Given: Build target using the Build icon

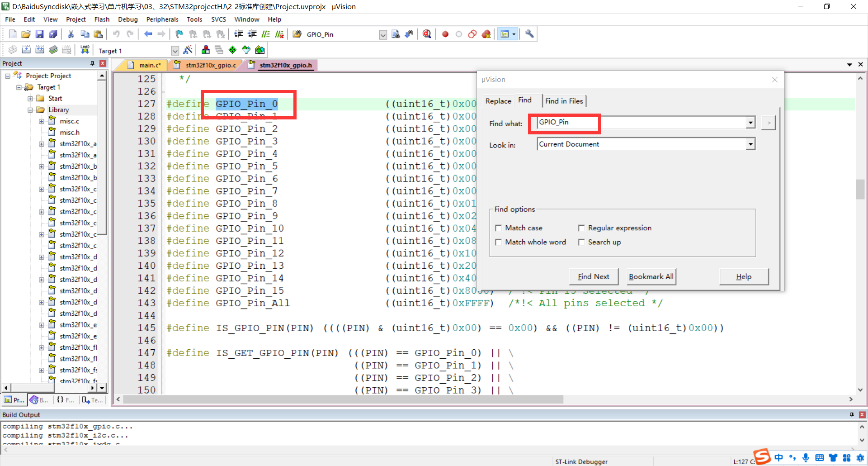Looking at the screenshot, I should (x=26, y=50).
